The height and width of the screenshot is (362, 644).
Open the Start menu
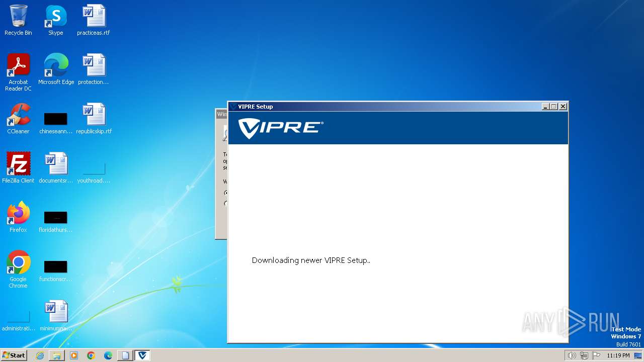14,355
